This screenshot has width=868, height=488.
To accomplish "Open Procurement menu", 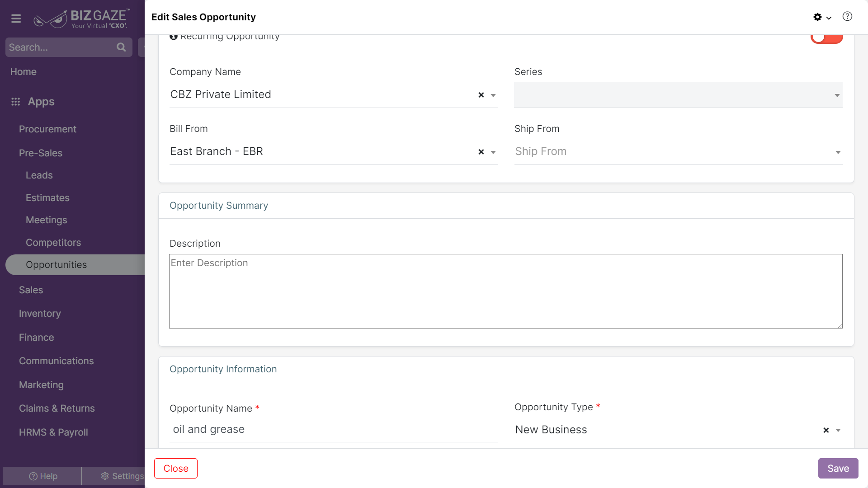I will pos(47,129).
